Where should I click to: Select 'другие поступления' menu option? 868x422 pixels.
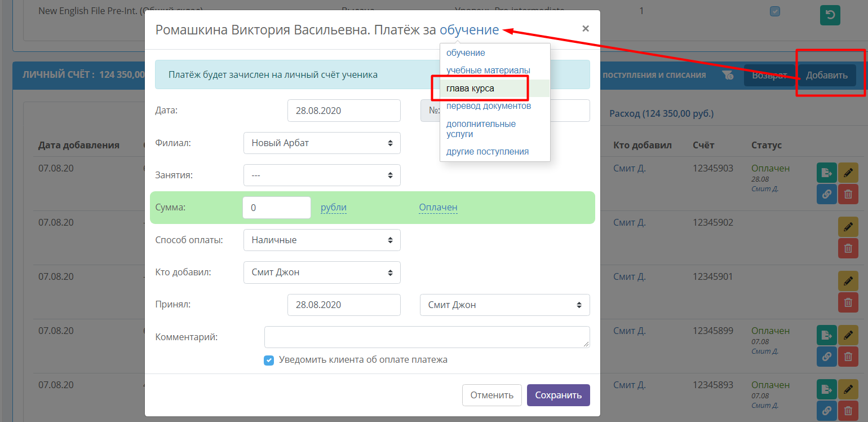(488, 151)
